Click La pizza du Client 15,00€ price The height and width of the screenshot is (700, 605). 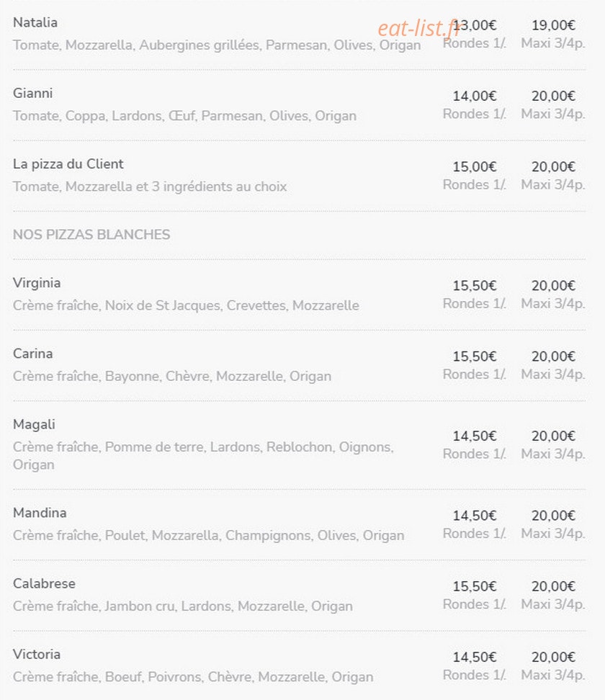[475, 166]
